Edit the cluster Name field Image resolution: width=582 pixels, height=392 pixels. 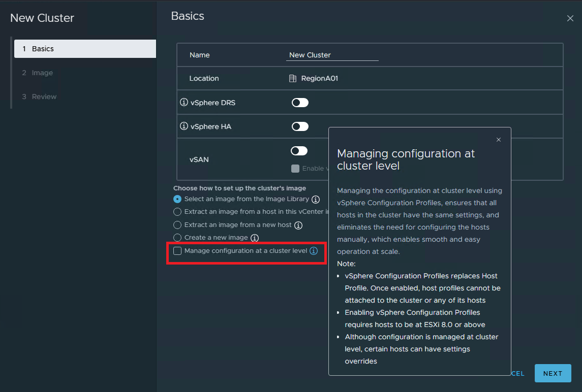332,55
